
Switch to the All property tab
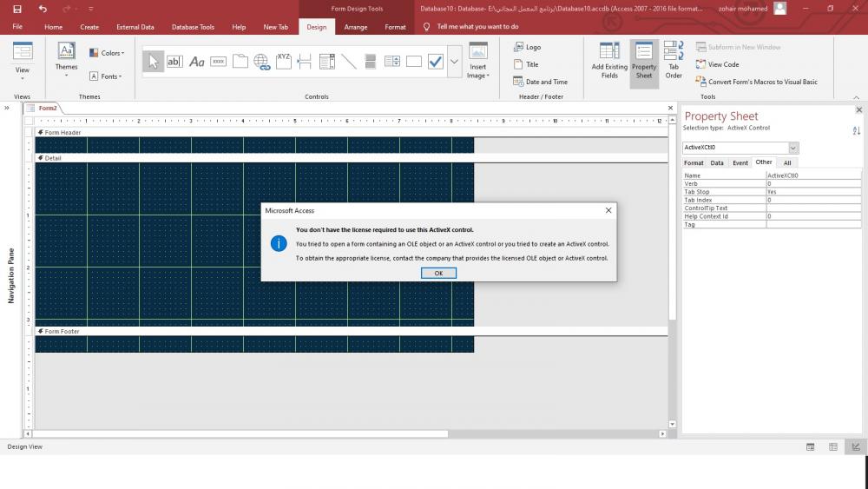(x=787, y=162)
